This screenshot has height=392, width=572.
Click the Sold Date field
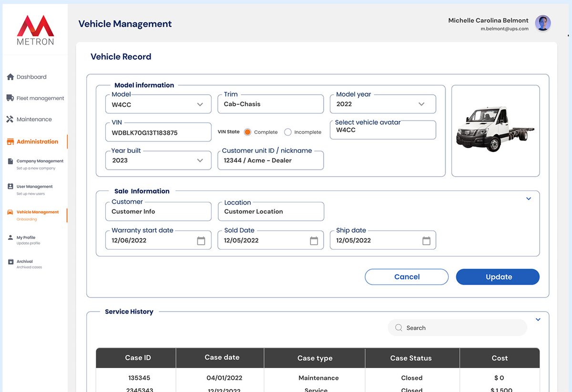[271, 241]
